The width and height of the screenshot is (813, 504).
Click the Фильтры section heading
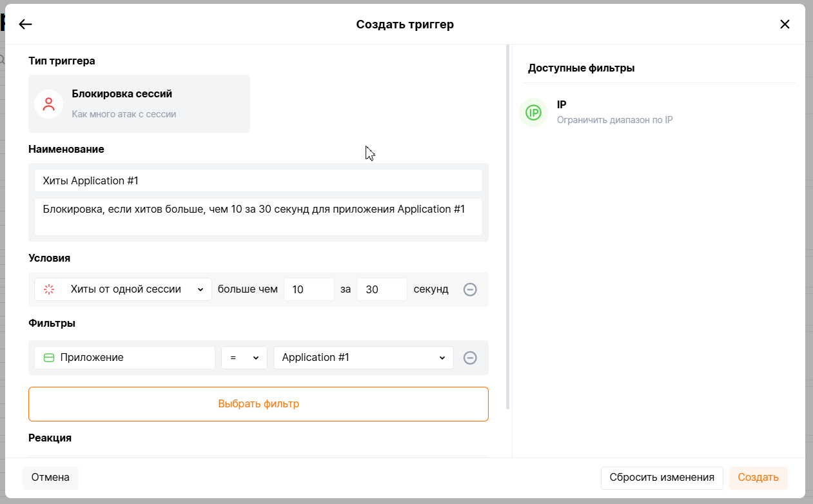coord(52,323)
